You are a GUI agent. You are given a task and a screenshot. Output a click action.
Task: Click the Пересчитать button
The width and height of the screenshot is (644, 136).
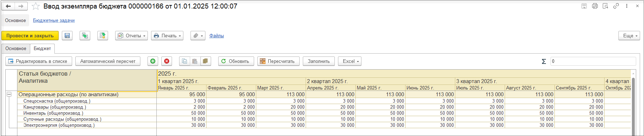pyautogui.click(x=278, y=61)
